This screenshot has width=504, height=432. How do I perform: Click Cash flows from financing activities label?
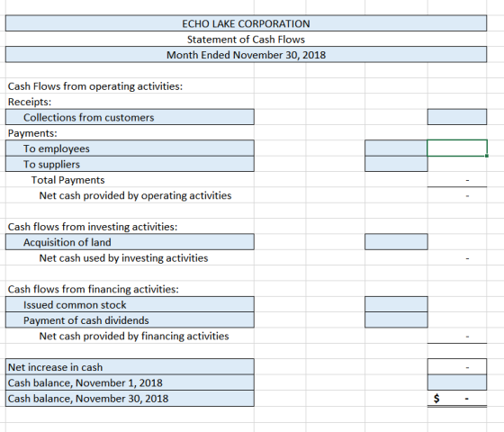(x=94, y=289)
